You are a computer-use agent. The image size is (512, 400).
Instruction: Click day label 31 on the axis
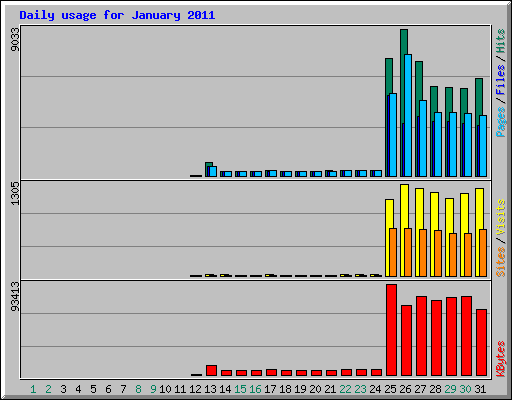480,389
